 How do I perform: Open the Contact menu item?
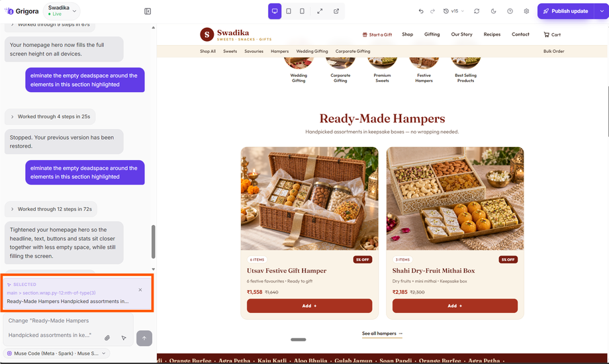click(x=520, y=34)
